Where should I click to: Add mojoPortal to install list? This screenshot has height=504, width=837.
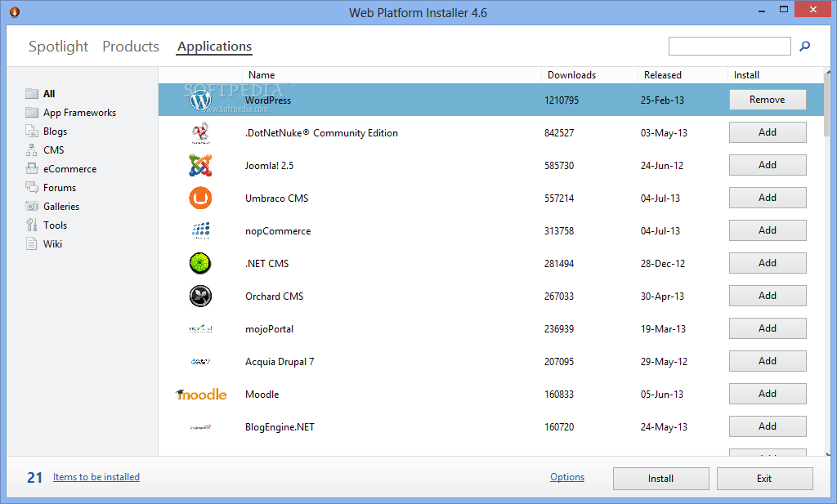pyautogui.click(x=768, y=328)
